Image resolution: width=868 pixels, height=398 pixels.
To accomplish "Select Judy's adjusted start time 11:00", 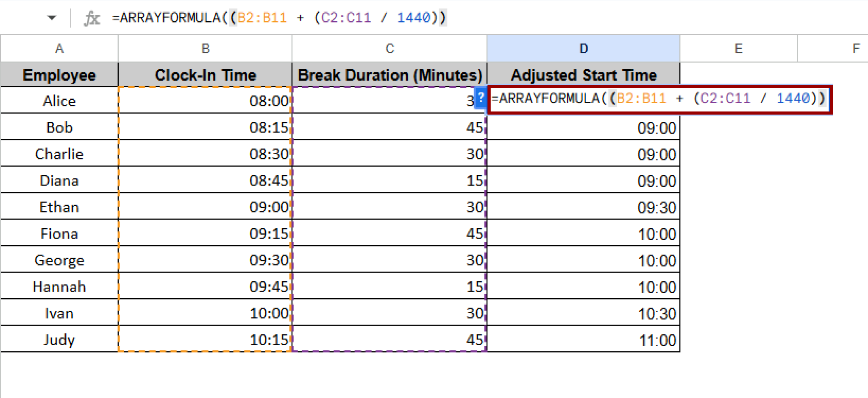I will pyautogui.click(x=583, y=340).
